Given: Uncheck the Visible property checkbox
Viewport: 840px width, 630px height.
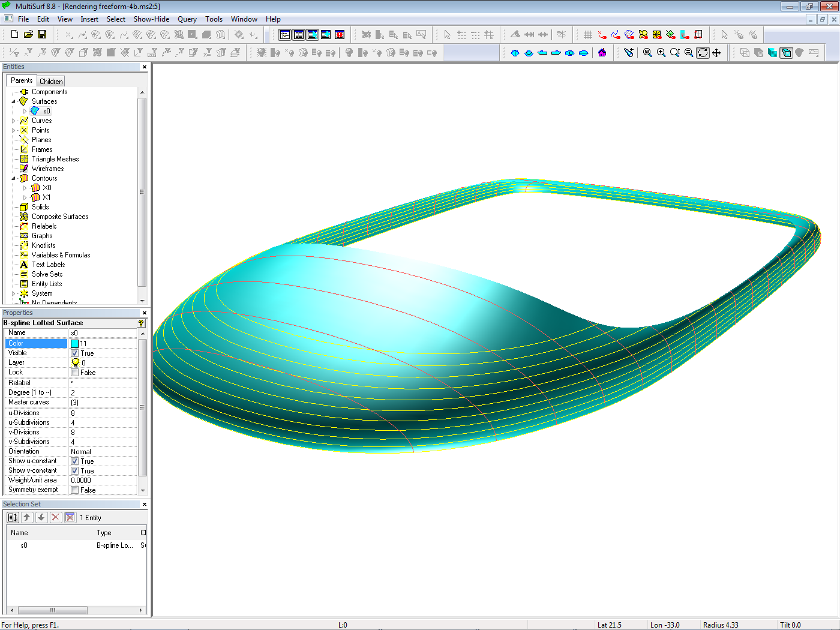Looking at the screenshot, I should coord(75,353).
